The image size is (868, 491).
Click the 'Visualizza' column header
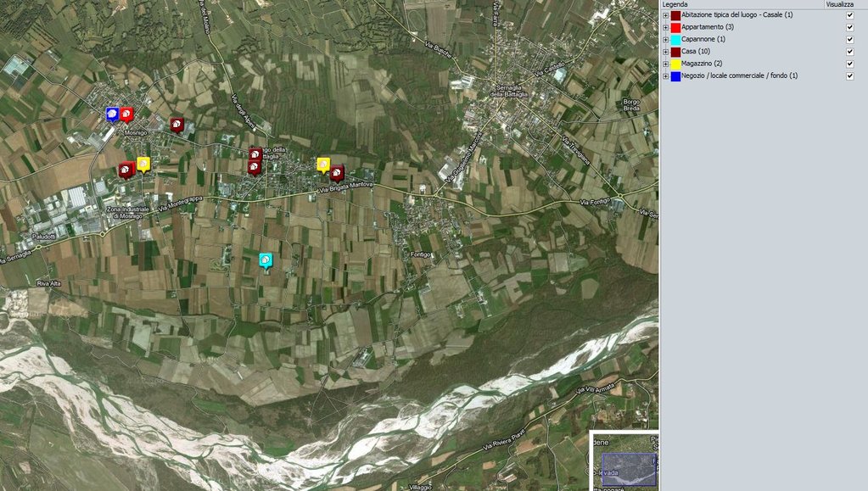(x=840, y=4)
